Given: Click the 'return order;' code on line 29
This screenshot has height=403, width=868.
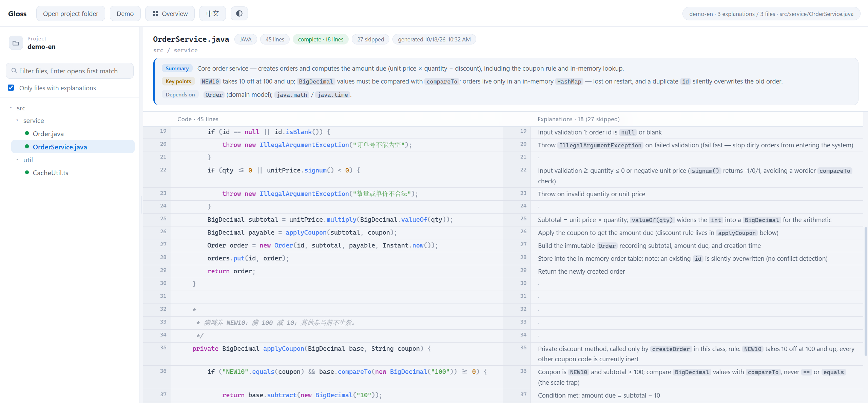Looking at the screenshot, I should tap(231, 271).
